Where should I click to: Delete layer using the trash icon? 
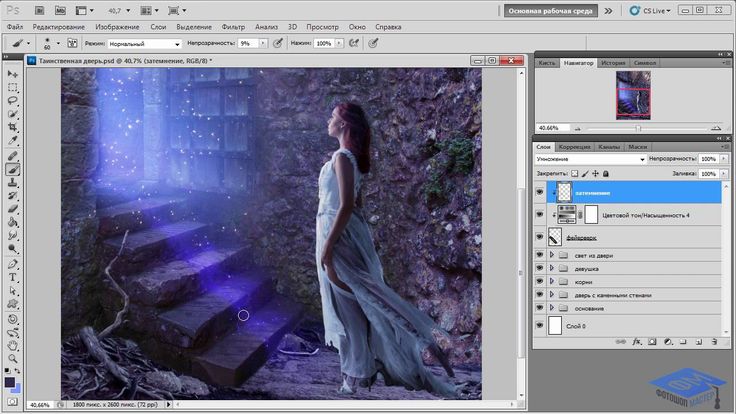713,341
